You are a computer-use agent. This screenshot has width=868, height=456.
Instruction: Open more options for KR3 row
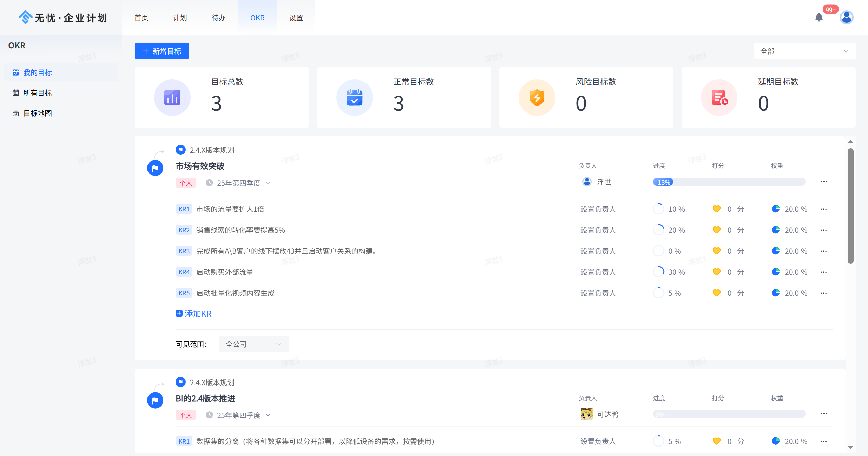pos(824,251)
